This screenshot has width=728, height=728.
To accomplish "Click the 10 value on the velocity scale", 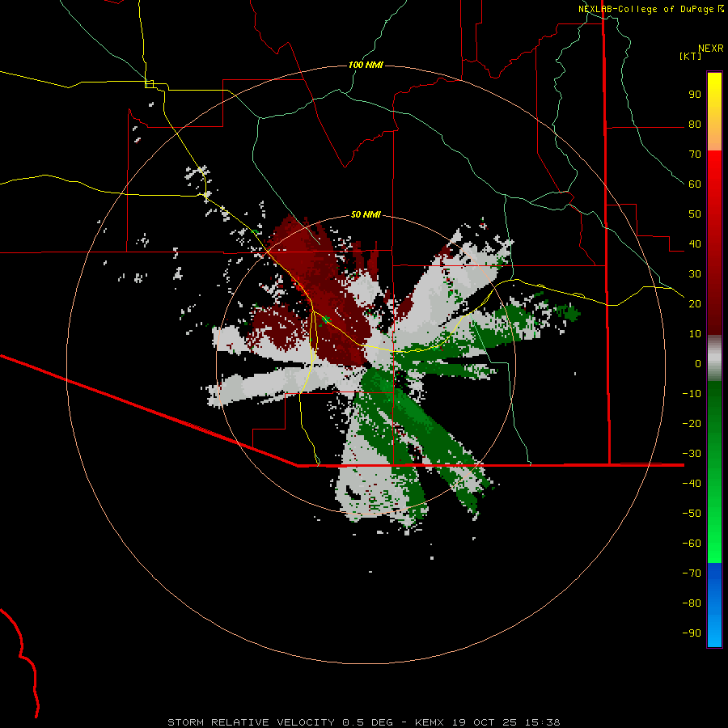I will pos(695,334).
